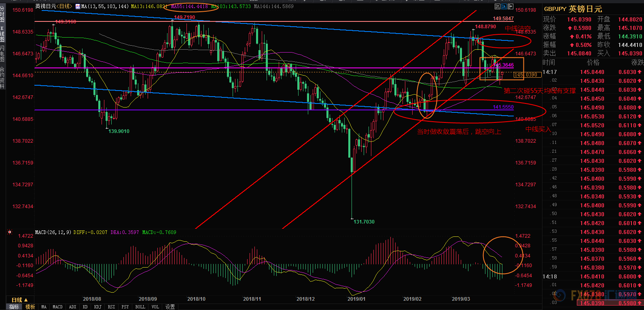Click the 最低 144.3910 value
Screen dimensions: 644x310
[x=630, y=36]
